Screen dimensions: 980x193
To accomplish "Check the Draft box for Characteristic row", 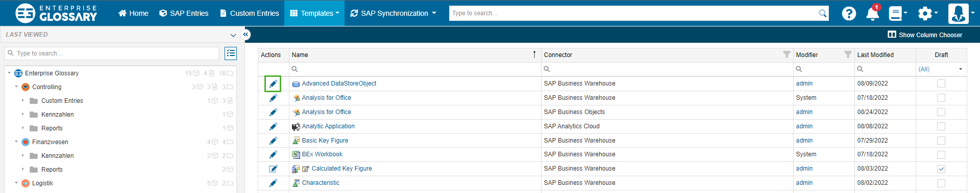I will point(941,183).
